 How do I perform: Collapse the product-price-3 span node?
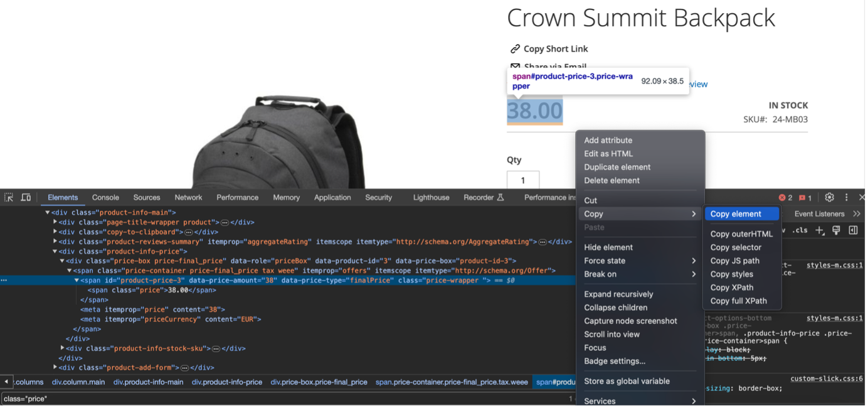pyautogui.click(x=77, y=281)
